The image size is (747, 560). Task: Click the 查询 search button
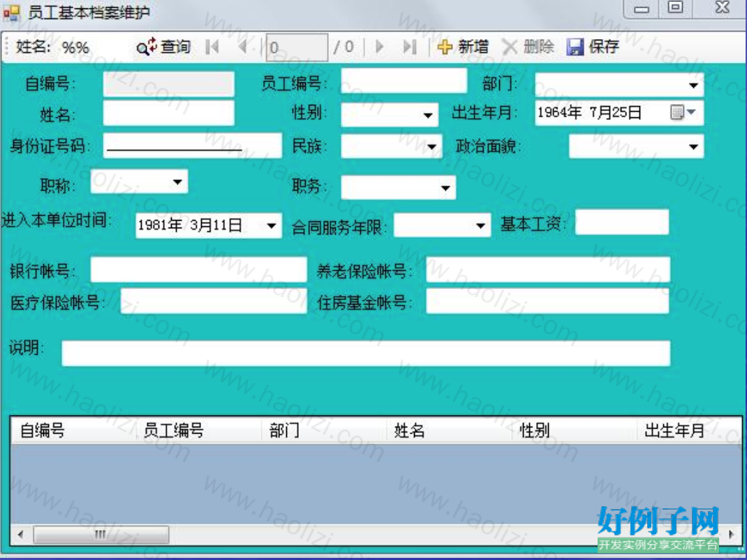click(x=163, y=47)
